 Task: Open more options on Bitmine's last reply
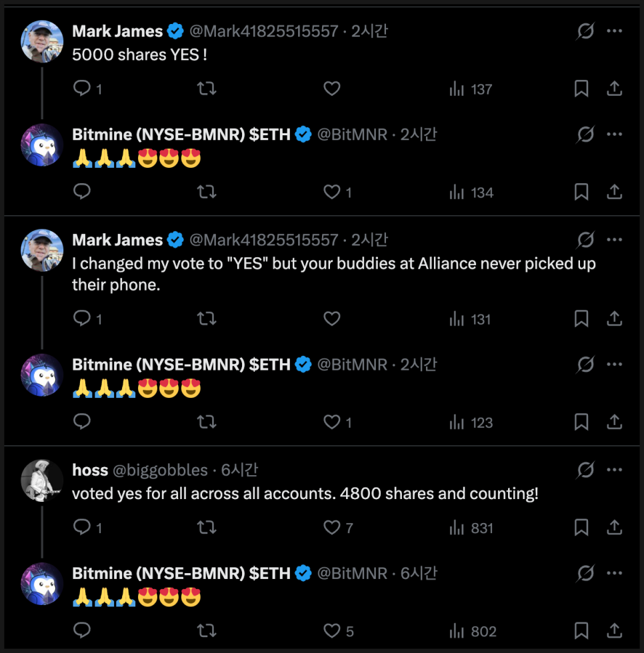(x=614, y=573)
